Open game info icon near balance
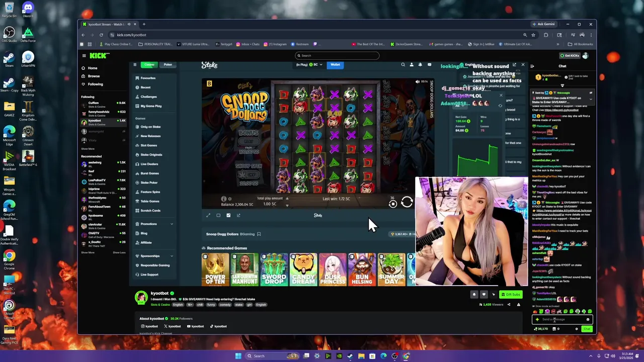Viewport: 644px width, 362px height. tap(224, 199)
